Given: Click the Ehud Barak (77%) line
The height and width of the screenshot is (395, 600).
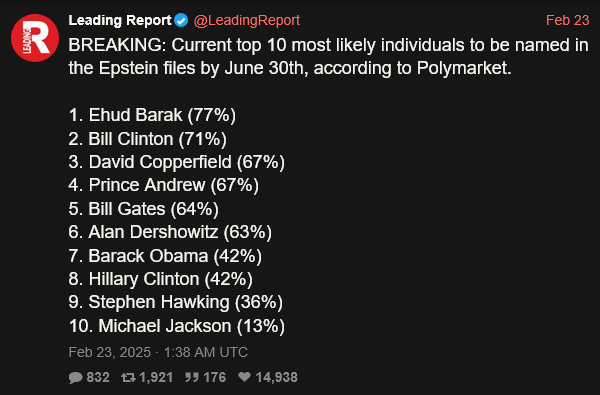Looking at the screenshot, I should coord(152,115).
